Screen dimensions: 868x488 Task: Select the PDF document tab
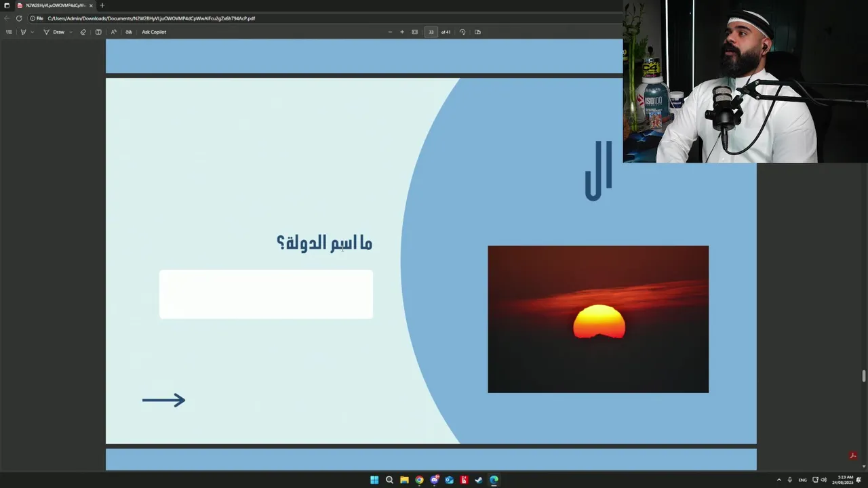tap(54, 5)
